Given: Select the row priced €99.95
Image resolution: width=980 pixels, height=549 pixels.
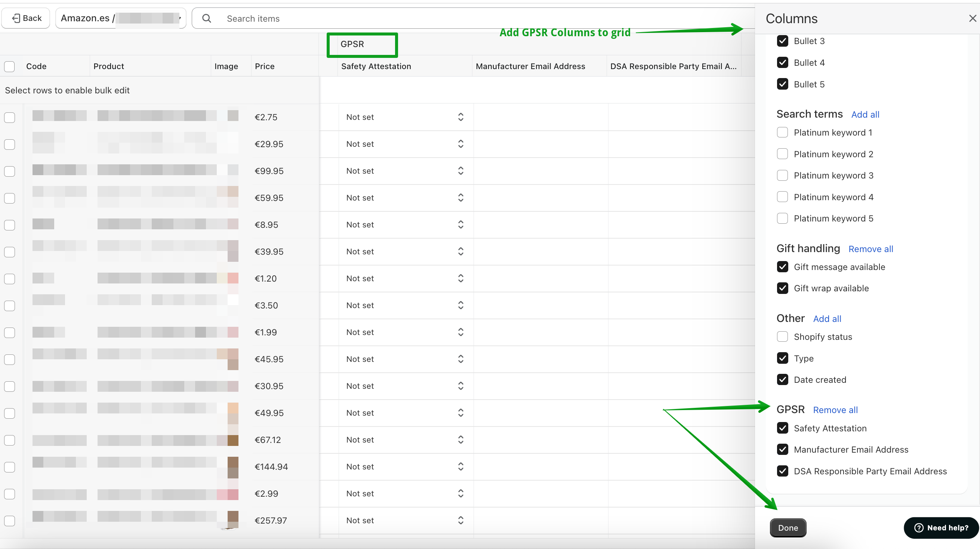Looking at the screenshot, I should tap(9, 171).
